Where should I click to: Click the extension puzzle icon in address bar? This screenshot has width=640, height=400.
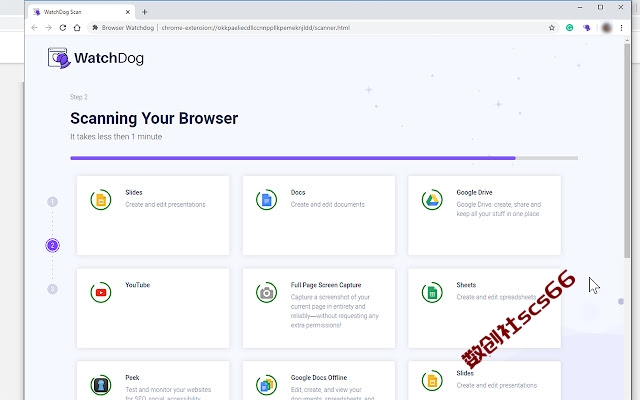(x=95, y=28)
